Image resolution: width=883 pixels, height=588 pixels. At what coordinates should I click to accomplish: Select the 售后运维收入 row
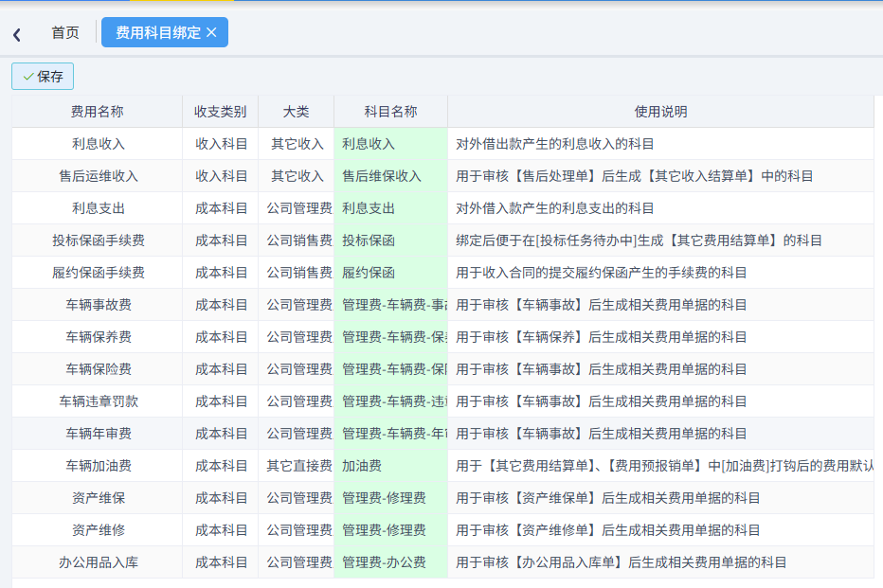click(96, 175)
